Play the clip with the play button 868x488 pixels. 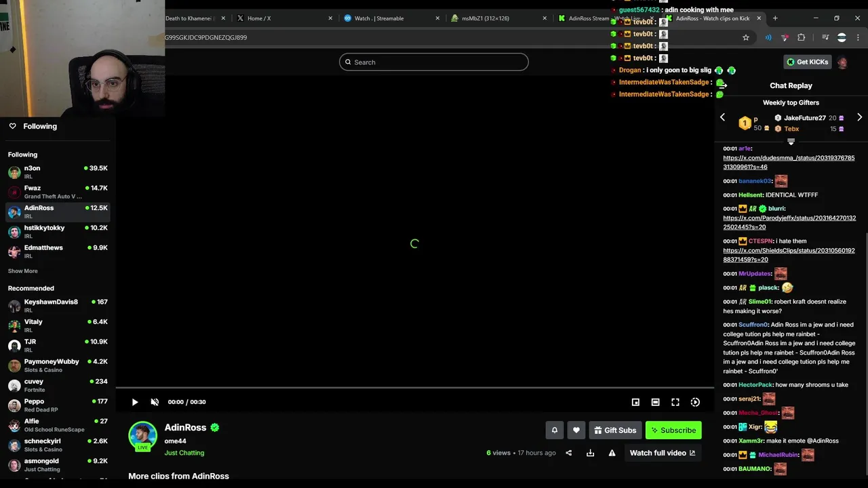coord(135,402)
